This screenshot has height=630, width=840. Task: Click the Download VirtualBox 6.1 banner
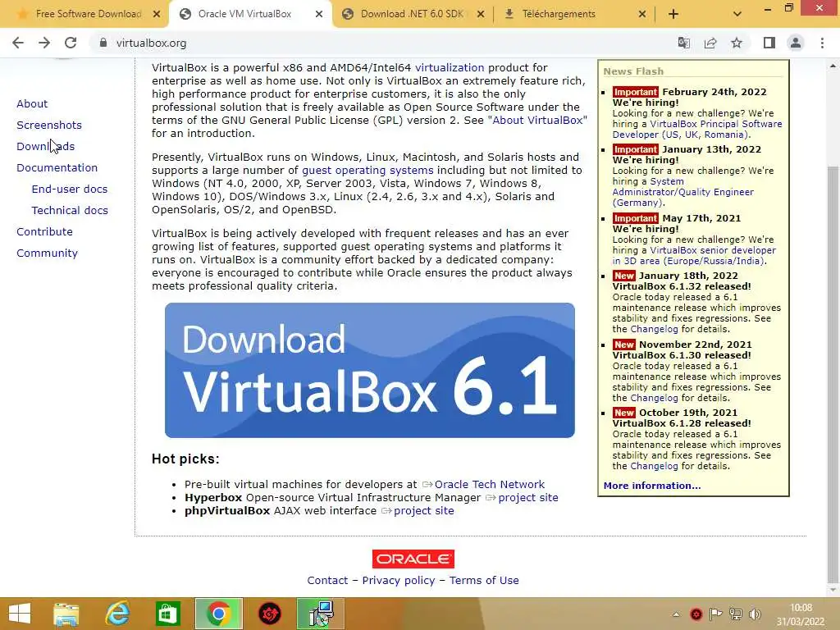370,370
